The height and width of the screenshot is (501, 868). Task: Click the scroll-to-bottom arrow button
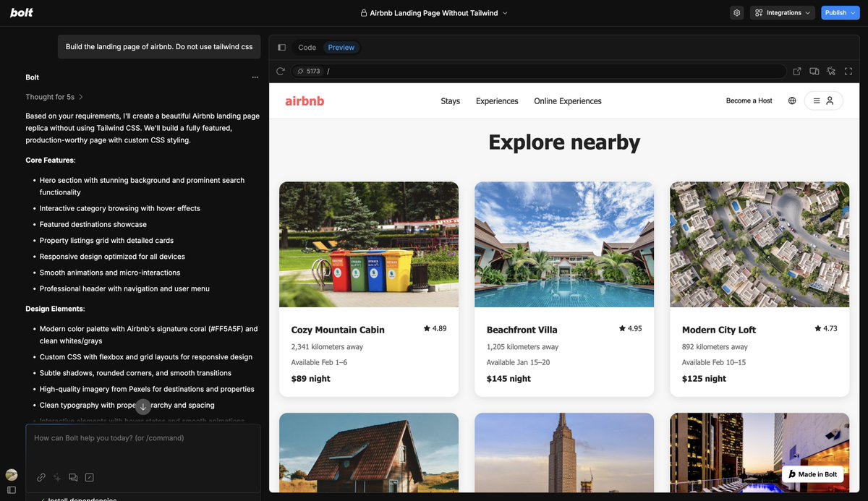pos(142,406)
